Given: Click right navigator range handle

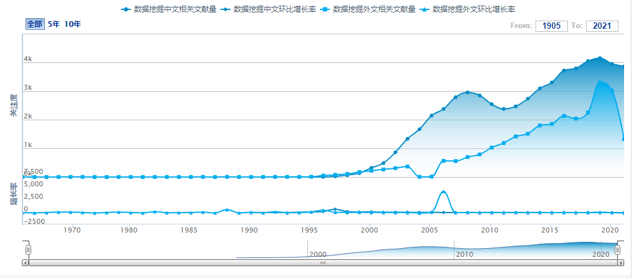Looking at the screenshot, I should coord(617,250).
